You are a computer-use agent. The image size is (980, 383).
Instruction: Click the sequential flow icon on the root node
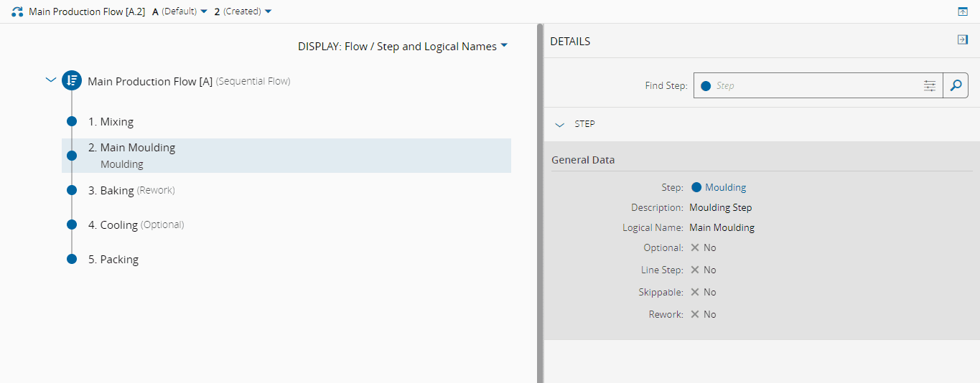point(71,81)
